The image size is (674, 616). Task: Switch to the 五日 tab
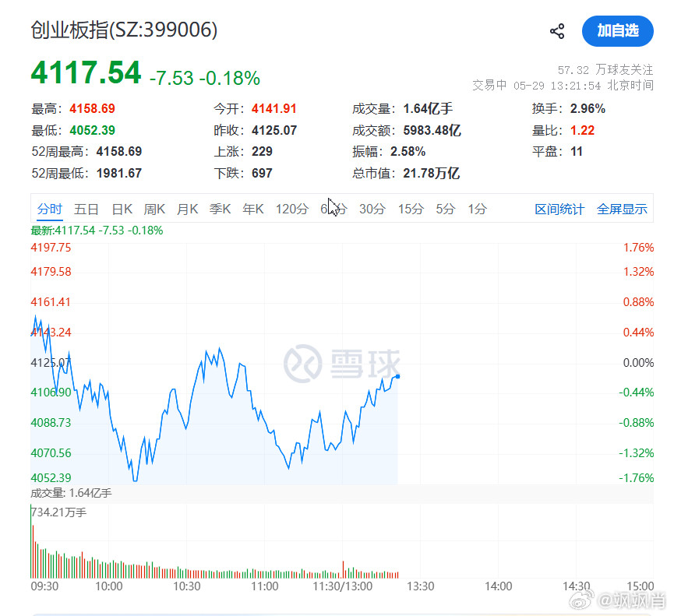tap(86, 209)
